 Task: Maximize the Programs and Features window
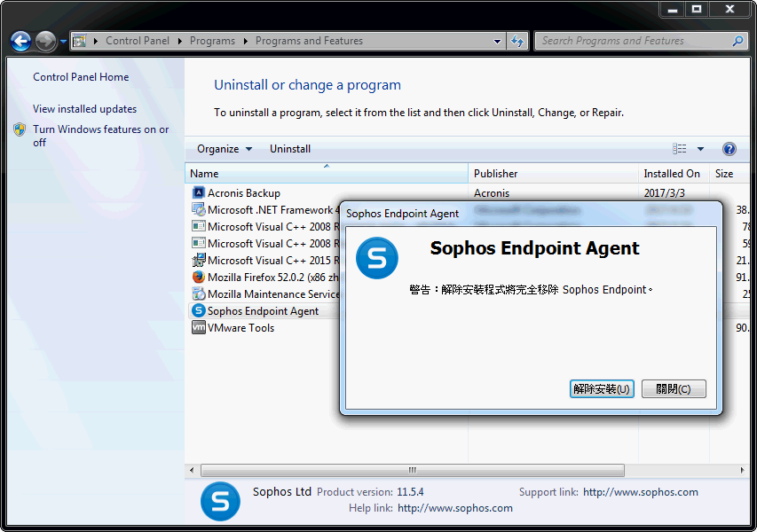click(697, 9)
